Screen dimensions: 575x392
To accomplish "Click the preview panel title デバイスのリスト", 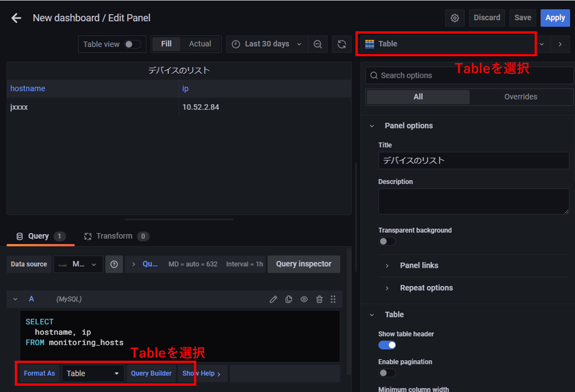I will [x=179, y=71].
